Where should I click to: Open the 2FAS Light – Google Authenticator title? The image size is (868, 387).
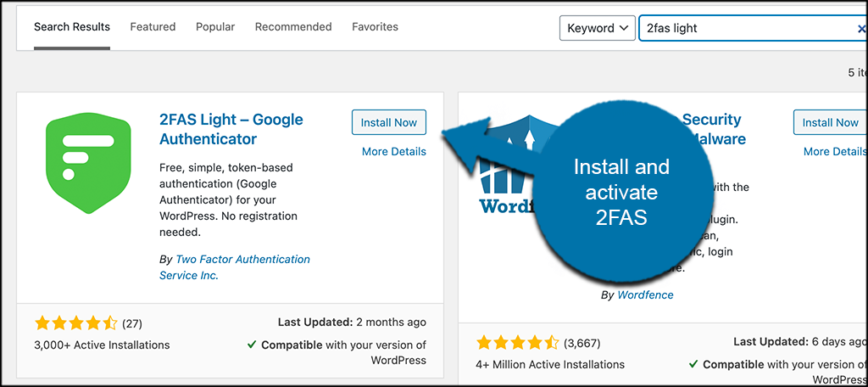tap(231, 129)
